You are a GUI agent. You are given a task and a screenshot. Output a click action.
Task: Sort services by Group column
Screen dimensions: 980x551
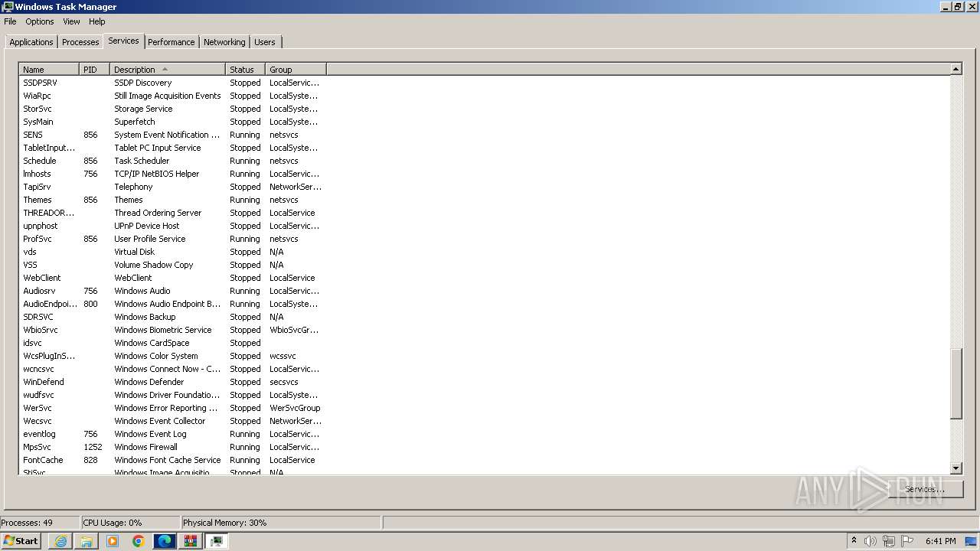click(x=296, y=70)
